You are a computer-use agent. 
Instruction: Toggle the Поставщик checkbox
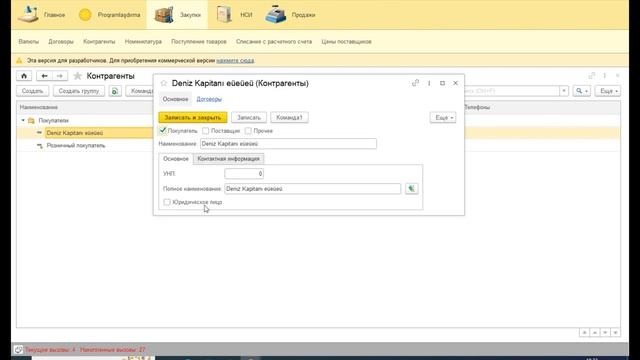206,131
